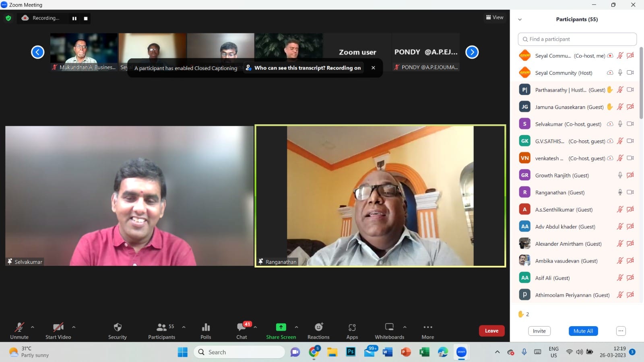Image resolution: width=644 pixels, height=362 pixels.
Task: Open the Apps icon in toolbar
Action: tap(352, 327)
